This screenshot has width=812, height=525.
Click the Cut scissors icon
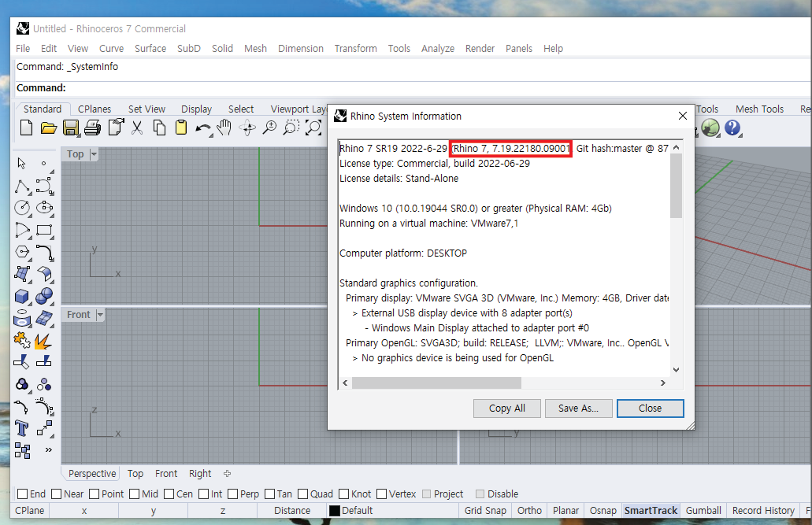[x=137, y=128]
